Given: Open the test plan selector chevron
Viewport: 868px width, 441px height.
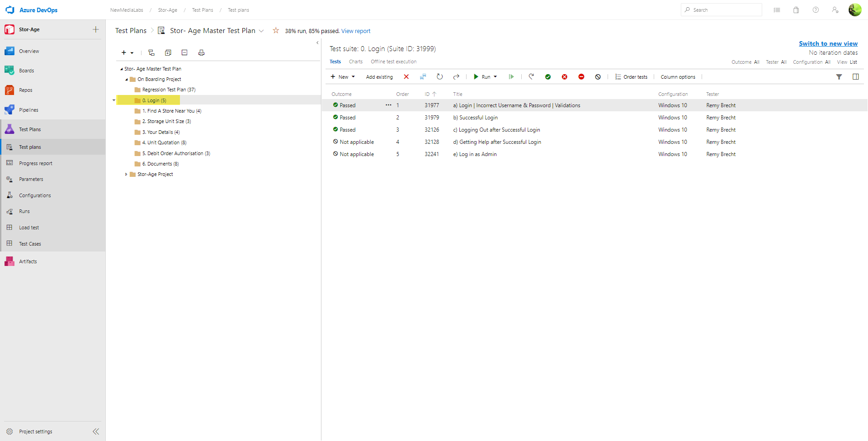Looking at the screenshot, I should (261, 31).
